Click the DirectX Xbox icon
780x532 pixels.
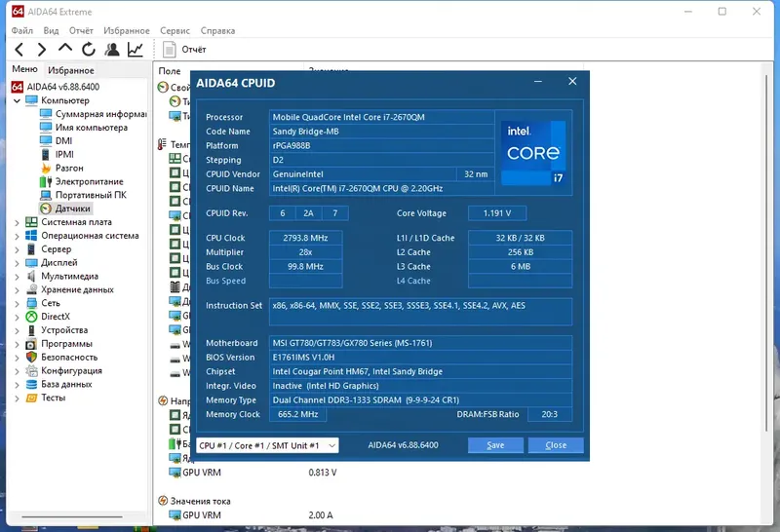click(x=31, y=317)
